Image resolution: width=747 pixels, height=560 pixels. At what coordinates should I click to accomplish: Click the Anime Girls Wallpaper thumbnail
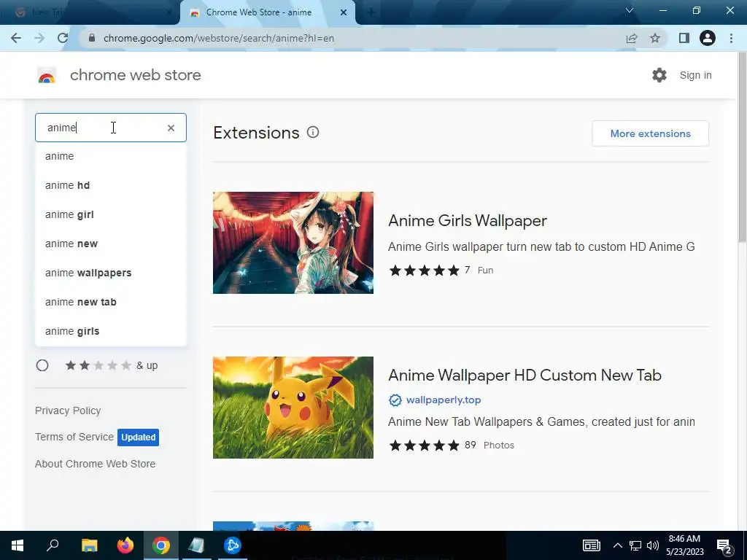293,243
